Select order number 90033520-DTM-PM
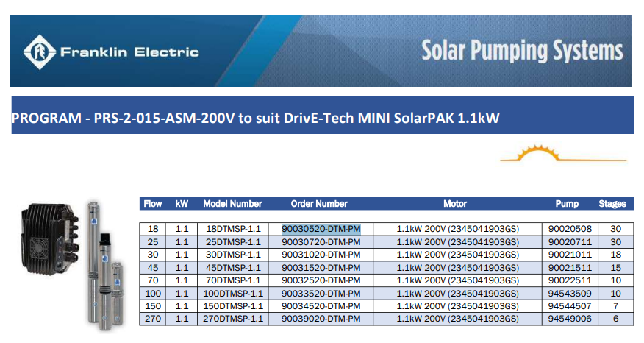The width and height of the screenshot is (644, 343). pyautogui.click(x=321, y=294)
